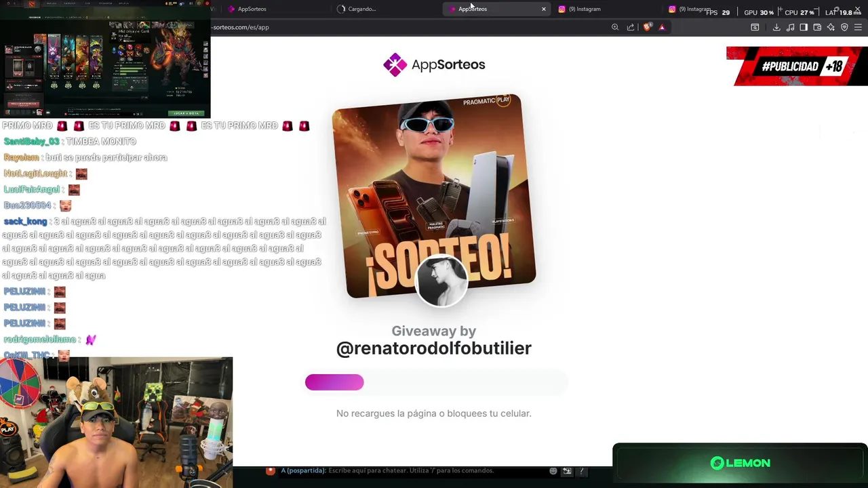Click the tab search icon in toolbar

coord(755,27)
